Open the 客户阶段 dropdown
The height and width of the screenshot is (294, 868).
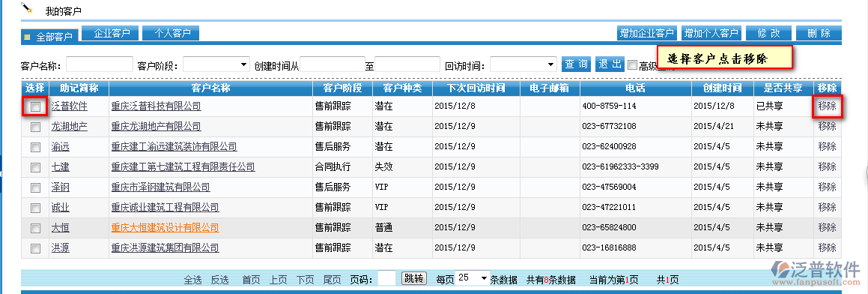[x=216, y=64]
